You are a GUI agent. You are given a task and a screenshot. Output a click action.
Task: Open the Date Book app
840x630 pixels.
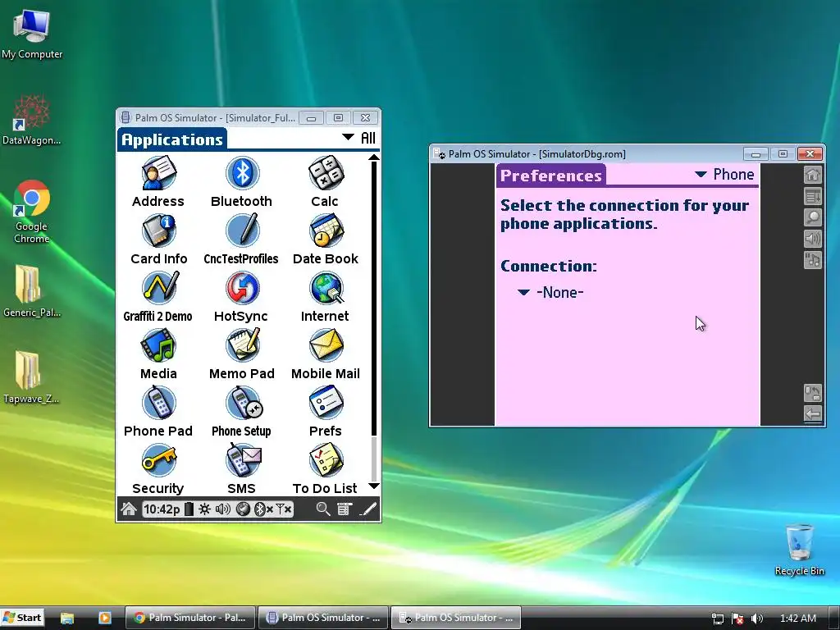point(325,239)
